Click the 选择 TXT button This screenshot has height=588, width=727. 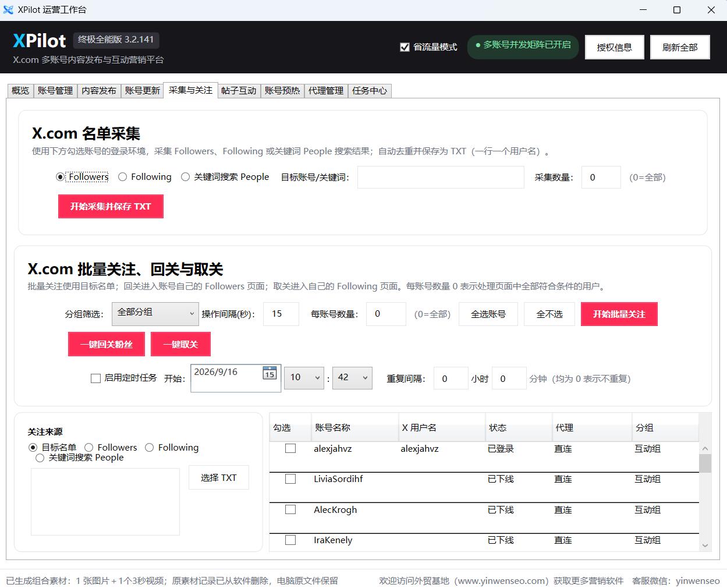coord(219,477)
